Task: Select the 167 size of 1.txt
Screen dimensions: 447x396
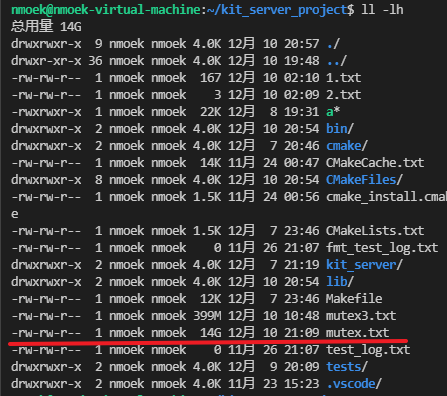Action: [x=210, y=78]
